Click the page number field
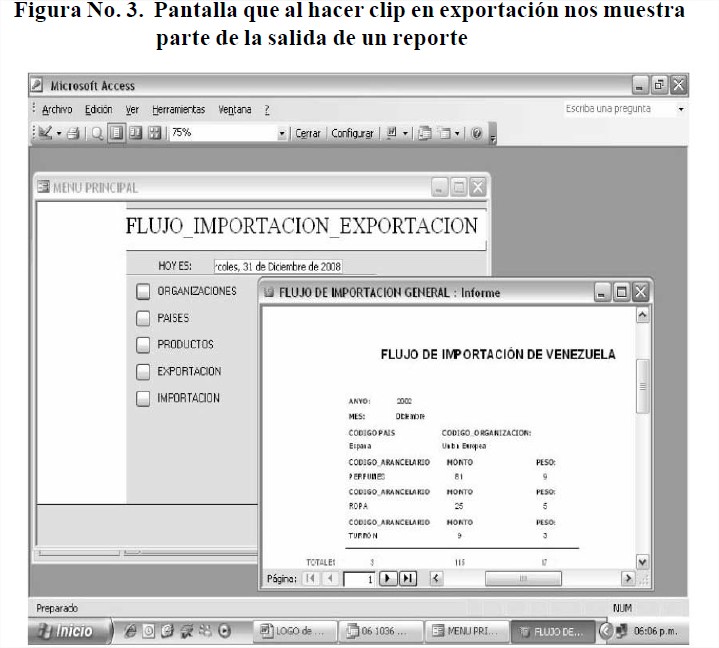 pos(359,579)
